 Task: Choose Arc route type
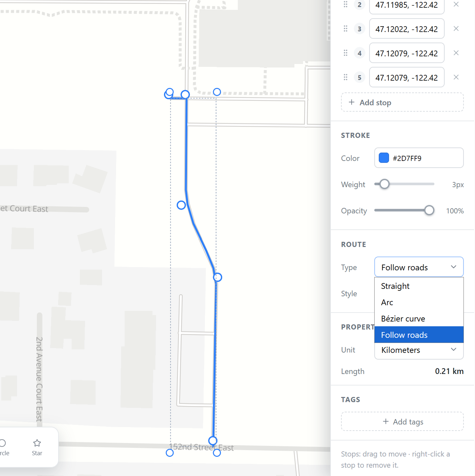pyautogui.click(x=419, y=302)
